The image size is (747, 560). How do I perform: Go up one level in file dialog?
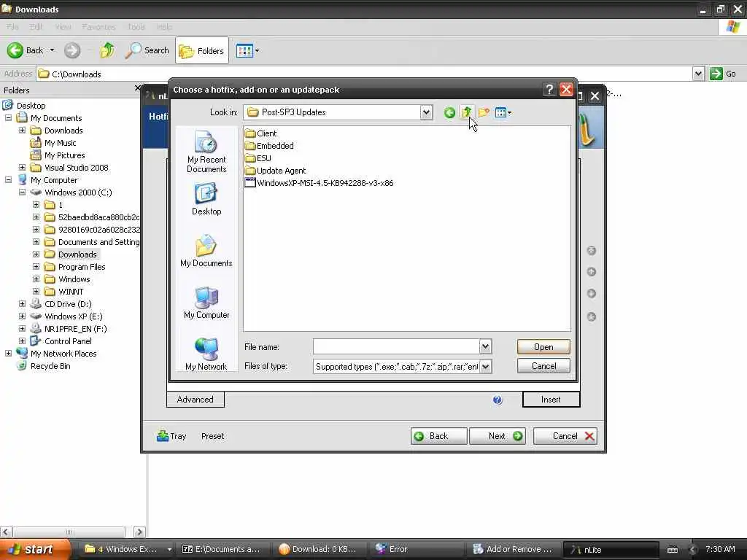pyautogui.click(x=466, y=112)
